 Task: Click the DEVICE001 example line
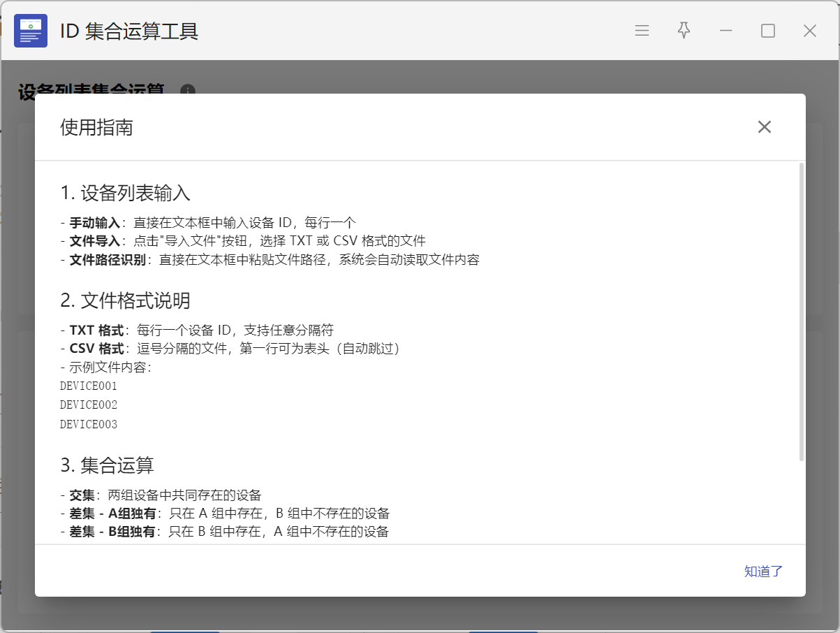click(89, 386)
